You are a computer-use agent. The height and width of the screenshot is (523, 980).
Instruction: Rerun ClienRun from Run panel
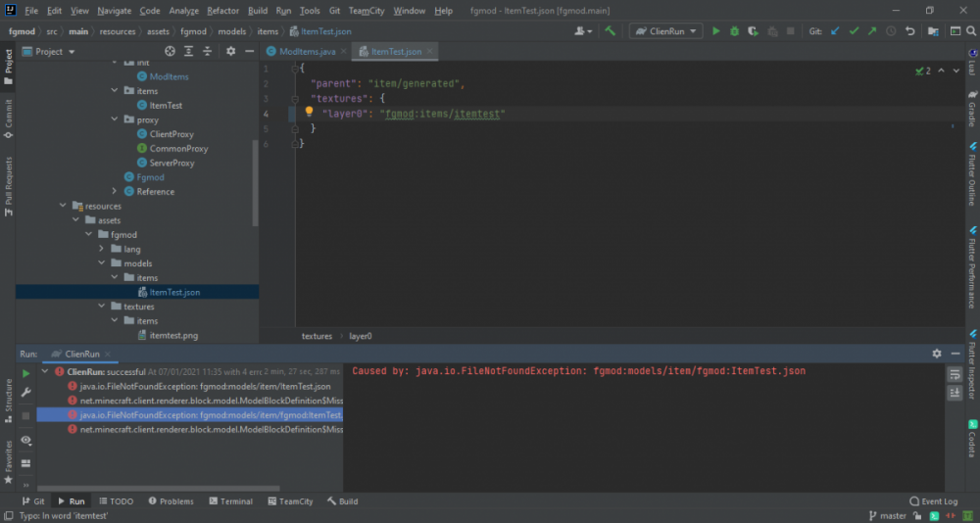click(x=25, y=373)
